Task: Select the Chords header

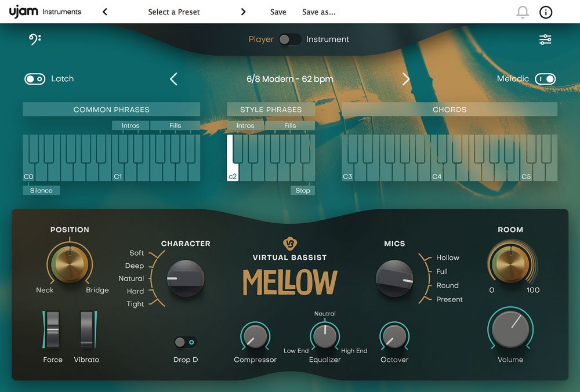Action: pos(449,110)
